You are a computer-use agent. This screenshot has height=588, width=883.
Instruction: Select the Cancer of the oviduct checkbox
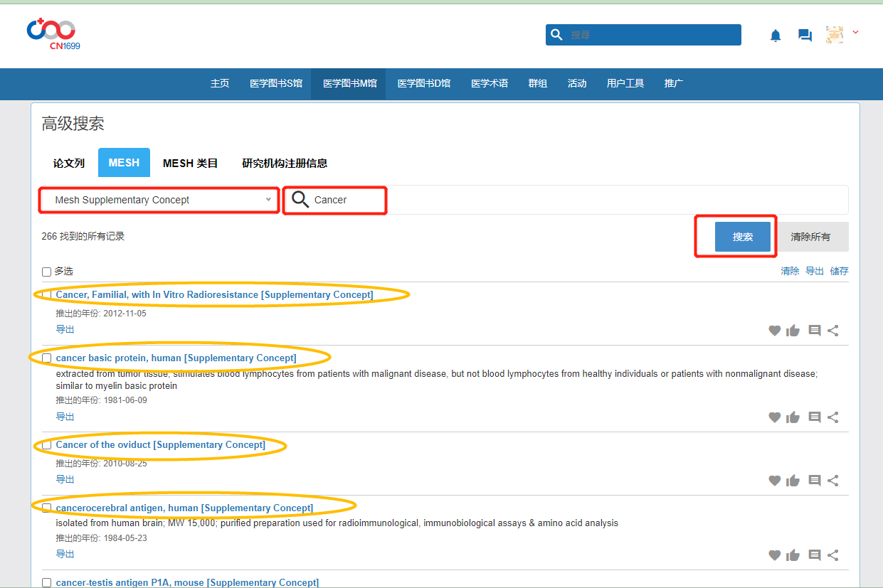(47, 445)
